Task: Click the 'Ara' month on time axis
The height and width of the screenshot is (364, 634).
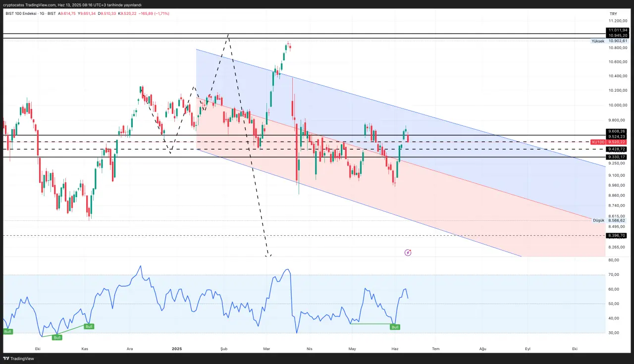Action: (x=130, y=349)
